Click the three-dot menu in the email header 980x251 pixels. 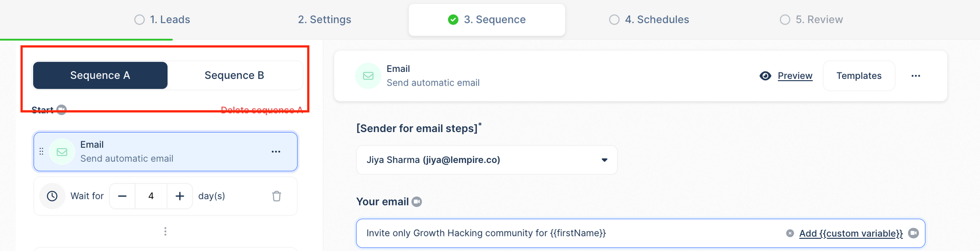[x=915, y=76]
